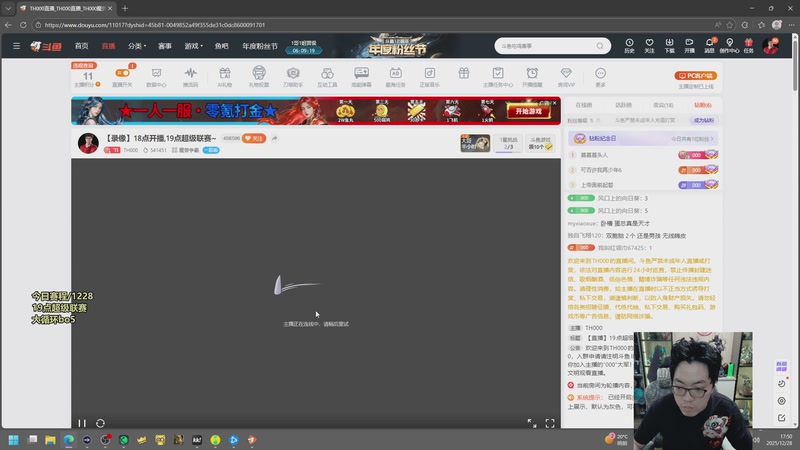The image size is (800, 450).
Task: Open the 下载 download icon
Action: [669, 46]
